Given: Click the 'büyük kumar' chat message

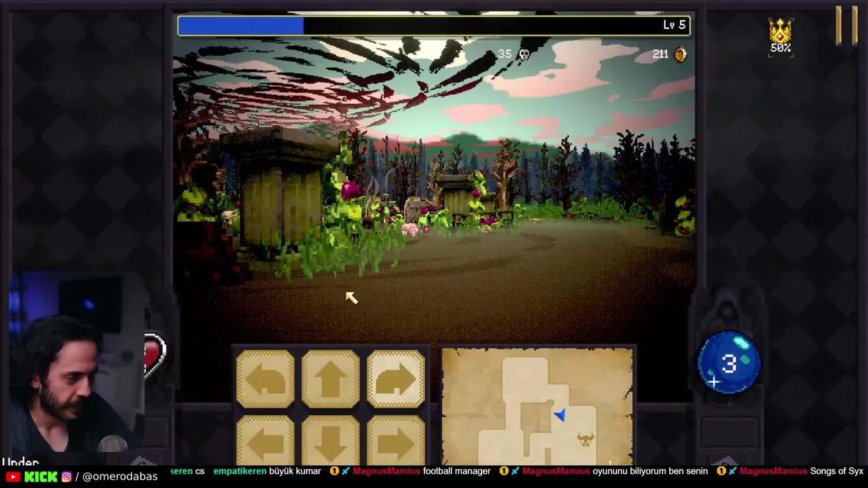Looking at the screenshot, I should [295, 471].
